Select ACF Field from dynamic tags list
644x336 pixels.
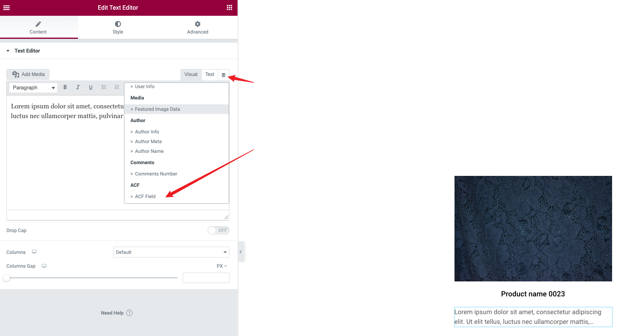coord(145,197)
